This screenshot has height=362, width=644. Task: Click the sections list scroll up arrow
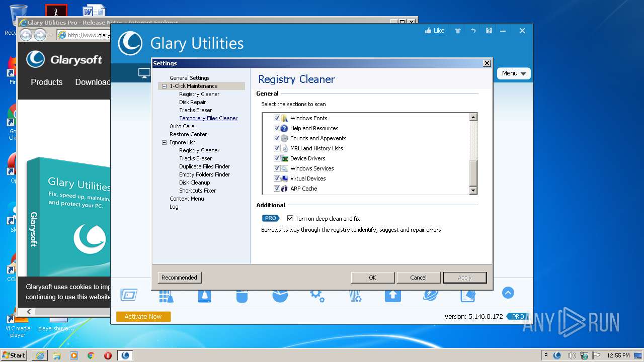[x=473, y=117]
